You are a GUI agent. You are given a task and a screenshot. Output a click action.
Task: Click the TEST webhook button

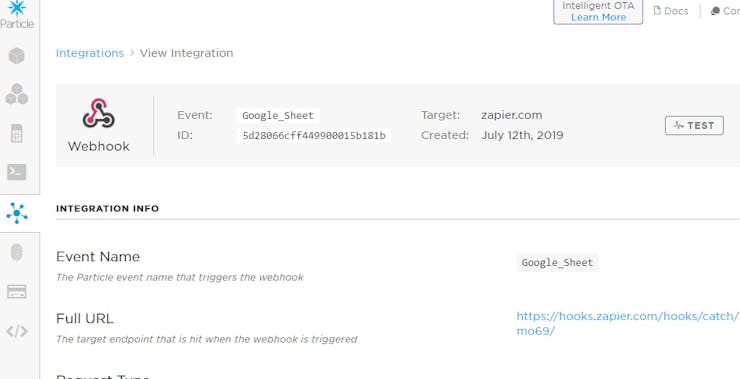pos(694,126)
